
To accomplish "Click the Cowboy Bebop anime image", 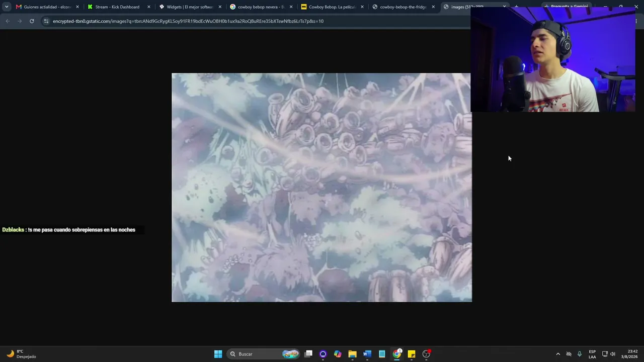I will click(321, 188).
